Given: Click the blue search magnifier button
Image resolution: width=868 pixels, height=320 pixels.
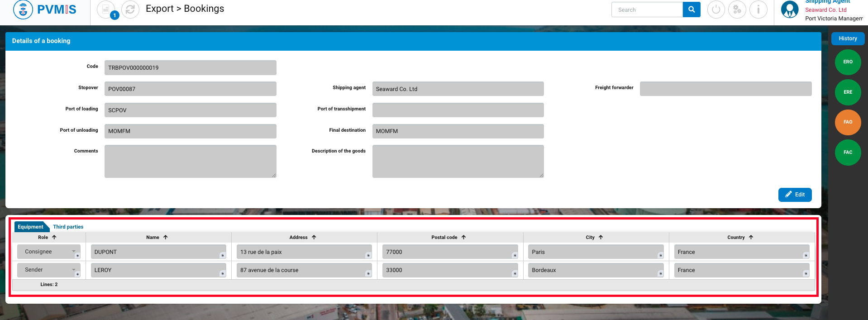Looking at the screenshot, I should point(691,10).
